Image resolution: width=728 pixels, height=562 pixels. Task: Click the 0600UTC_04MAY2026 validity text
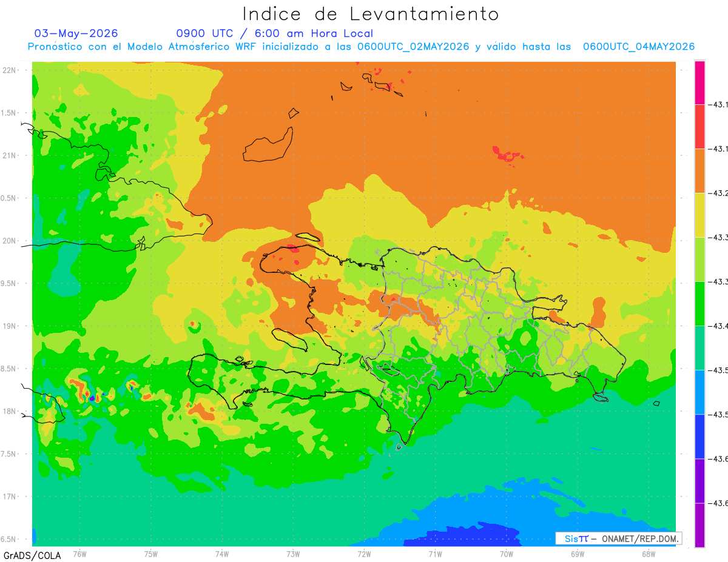click(639, 47)
